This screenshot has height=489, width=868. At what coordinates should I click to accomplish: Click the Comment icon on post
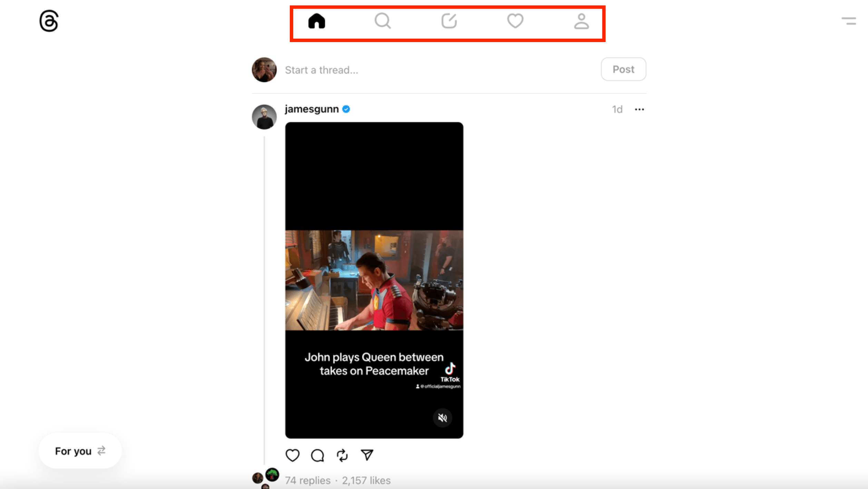[317, 455]
